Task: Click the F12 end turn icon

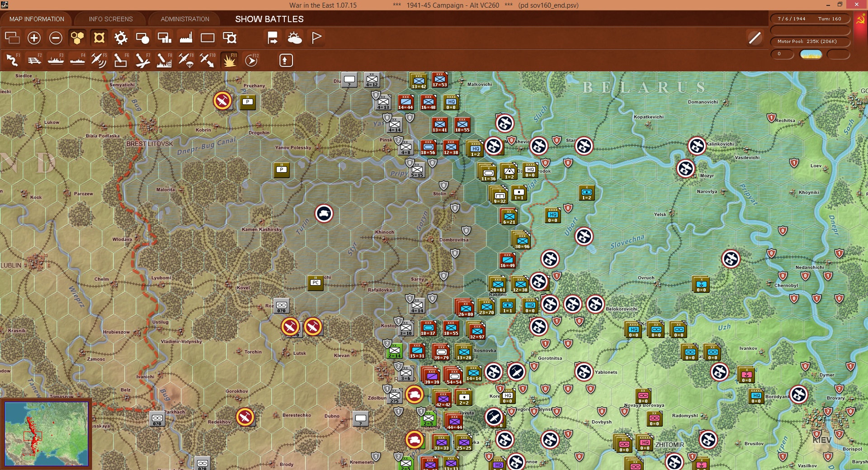Action: coord(251,60)
